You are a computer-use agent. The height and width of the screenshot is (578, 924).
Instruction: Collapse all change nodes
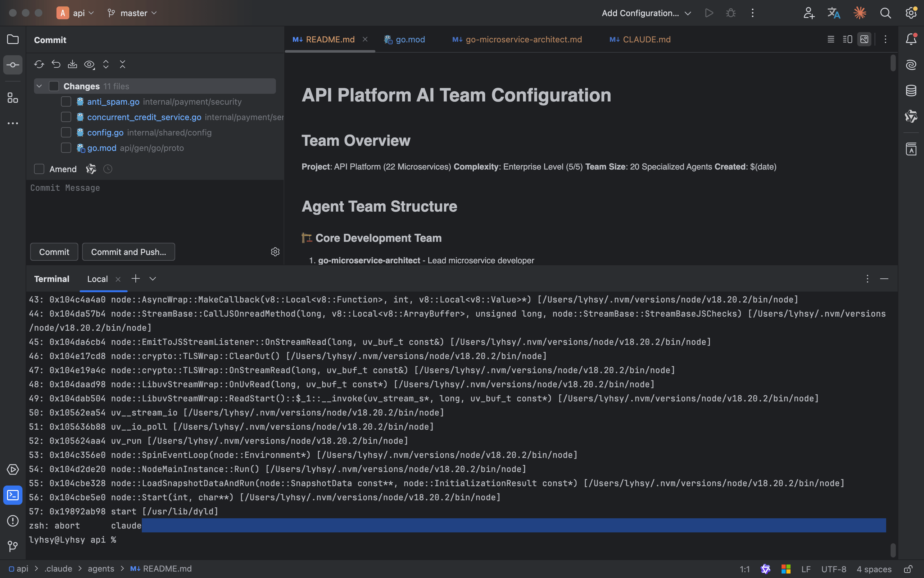[123, 64]
